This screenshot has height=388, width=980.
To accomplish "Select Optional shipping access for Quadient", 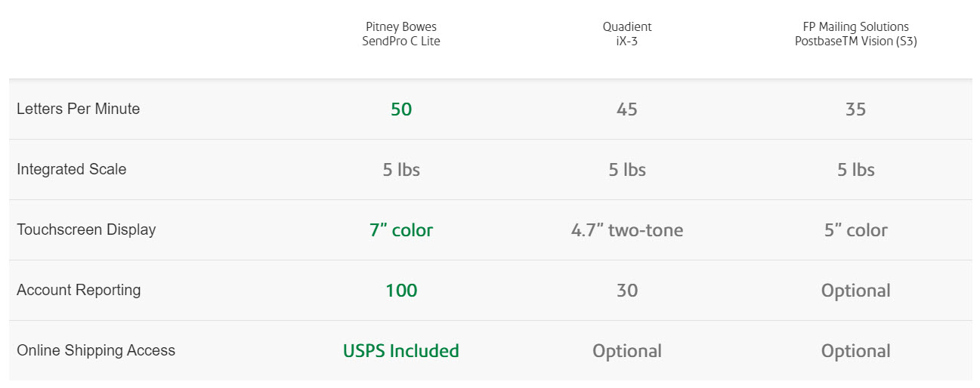I will [627, 351].
